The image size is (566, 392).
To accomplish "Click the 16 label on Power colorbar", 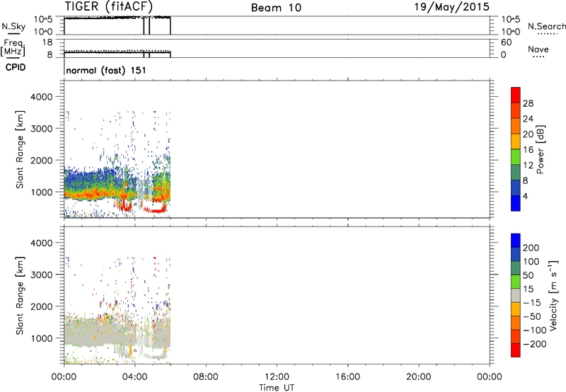I will point(528,150).
